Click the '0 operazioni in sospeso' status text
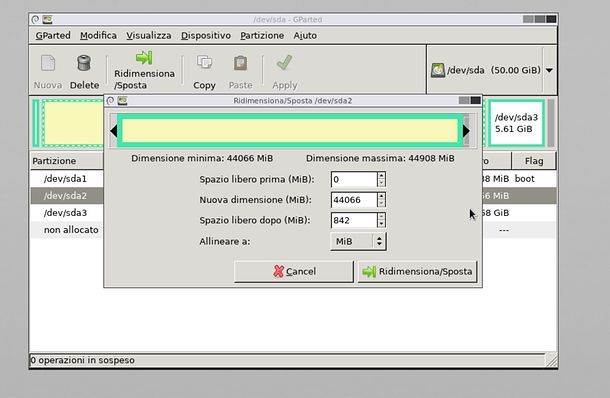Screen dimensions: 610x398 [x=82, y=360]
